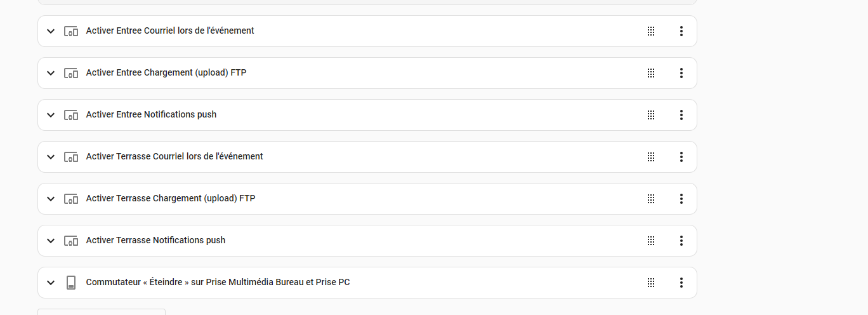Expand the Activer Entree Notifications push action

point(51,115)
